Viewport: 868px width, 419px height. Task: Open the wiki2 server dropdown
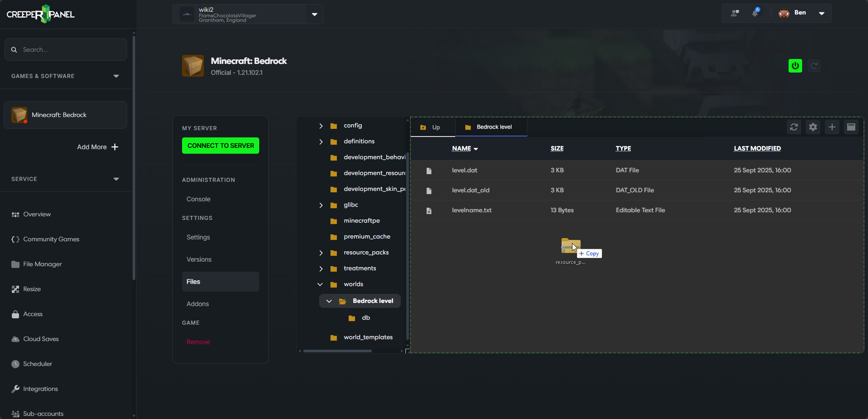click(x=314, y=14)
